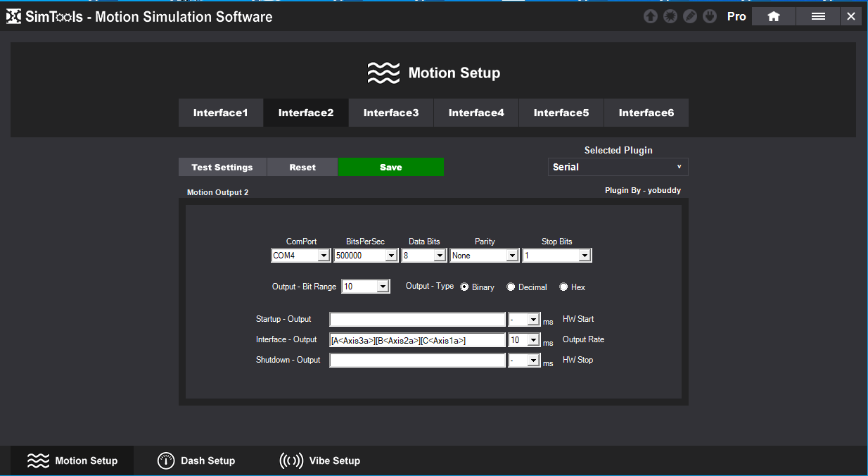The width and height of the screenshot is (868, 476).
Task: Open the HW Stop delay dropdown
Action: [524, 361]
